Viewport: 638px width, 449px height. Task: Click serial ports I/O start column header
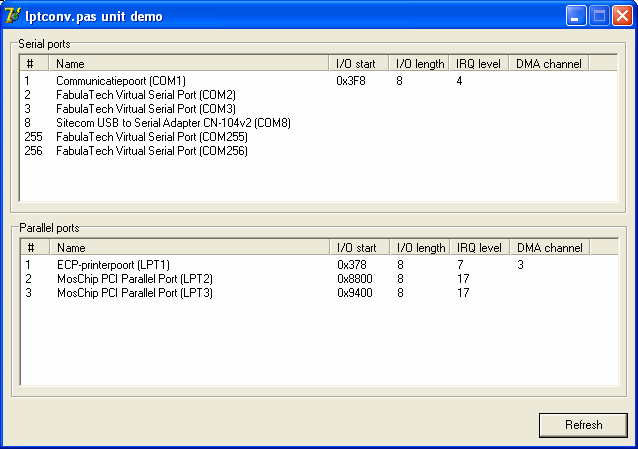point(358,64)
